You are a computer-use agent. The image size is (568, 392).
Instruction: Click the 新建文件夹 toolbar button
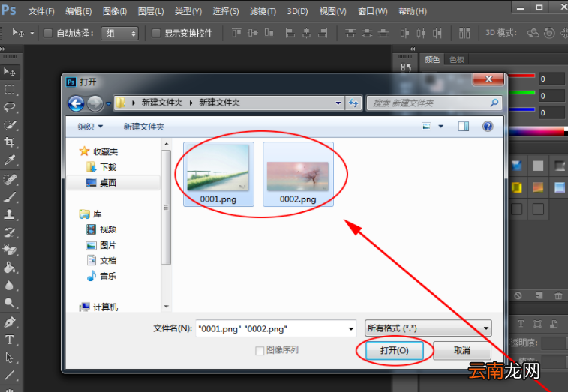(x=144, y=127)
